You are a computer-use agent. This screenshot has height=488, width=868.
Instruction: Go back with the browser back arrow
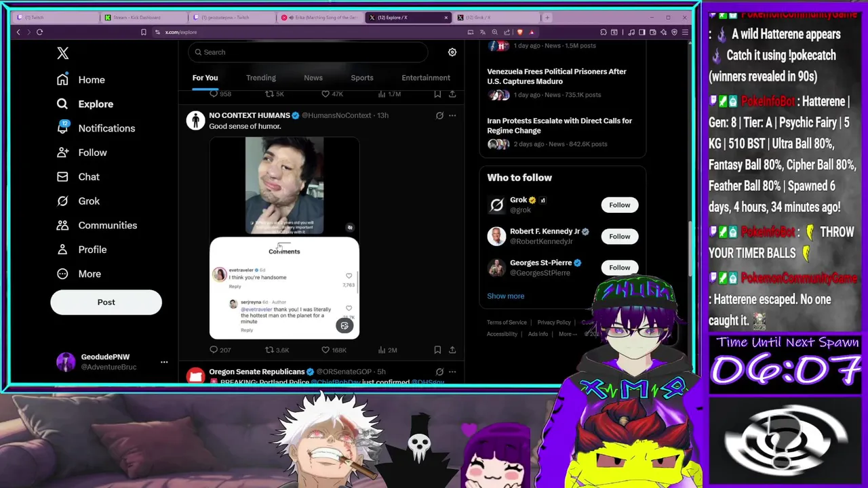tap(18, 32)
